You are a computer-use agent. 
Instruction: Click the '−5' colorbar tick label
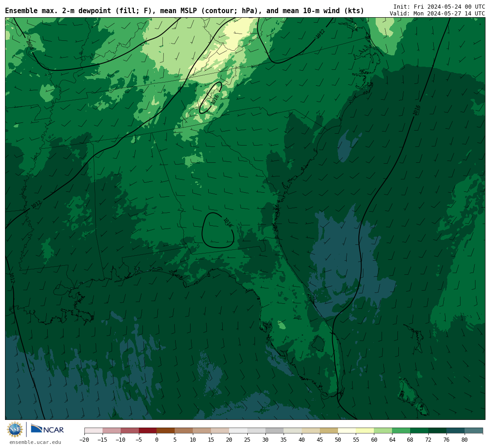click(x=139, y=440)
